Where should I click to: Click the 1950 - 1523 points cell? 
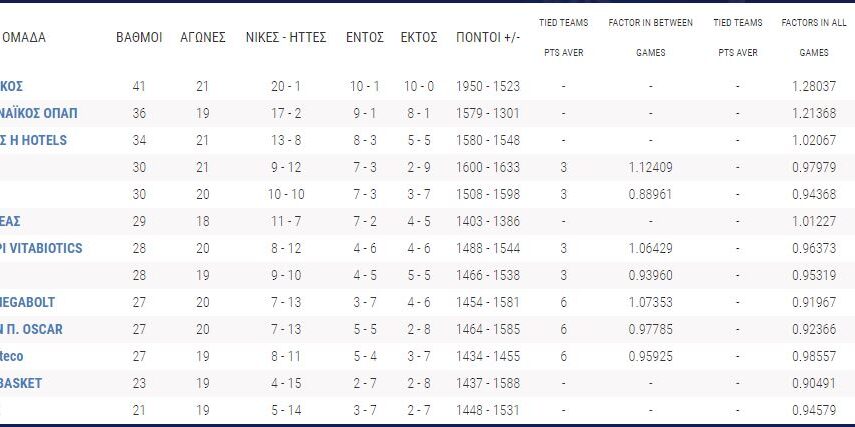488,87
